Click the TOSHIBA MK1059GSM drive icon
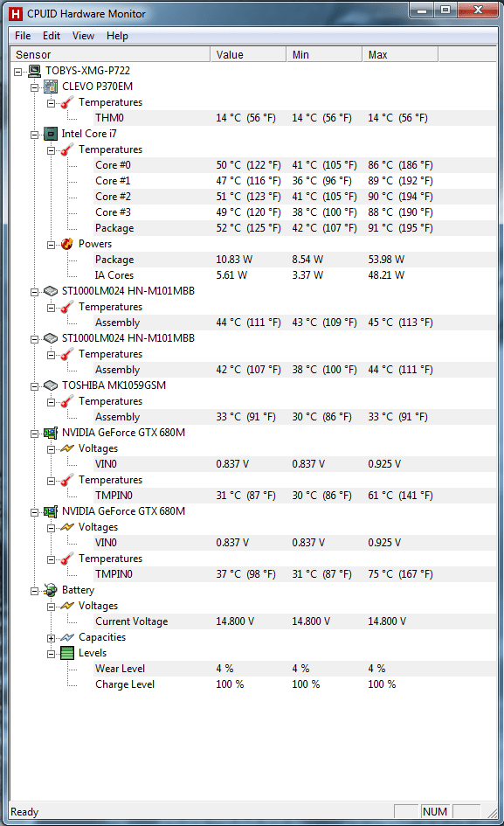 pyautogui.click(x=51, y=385)
